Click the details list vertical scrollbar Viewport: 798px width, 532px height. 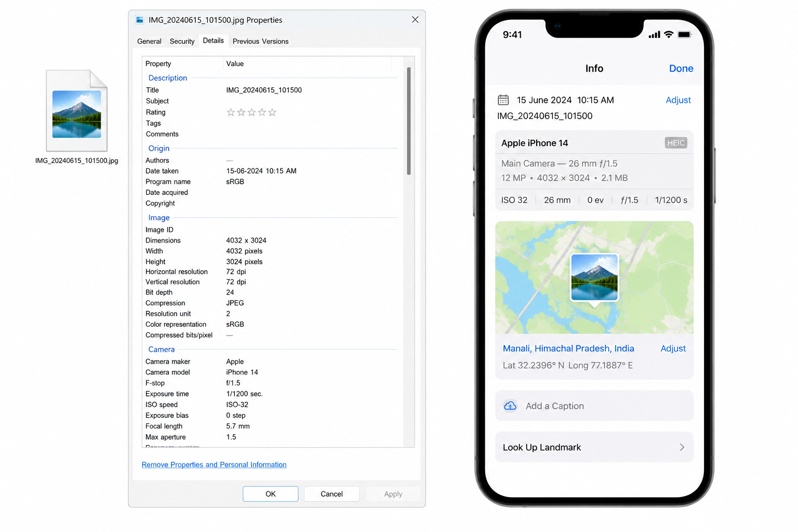coord(409,121)
